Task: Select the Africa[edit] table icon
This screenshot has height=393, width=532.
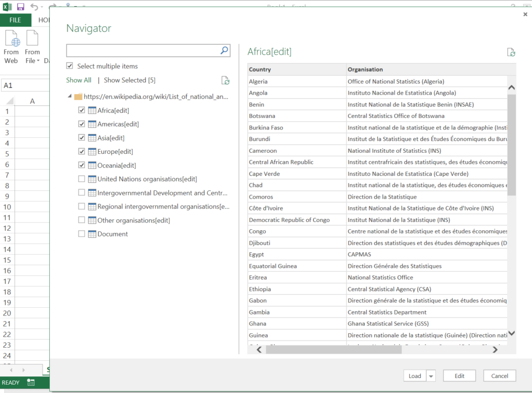Action: point(92,110)
